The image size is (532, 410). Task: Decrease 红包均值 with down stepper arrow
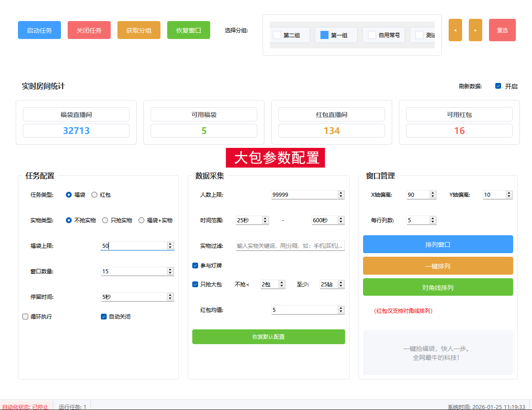pyautogui.click(x=341, y=312)
